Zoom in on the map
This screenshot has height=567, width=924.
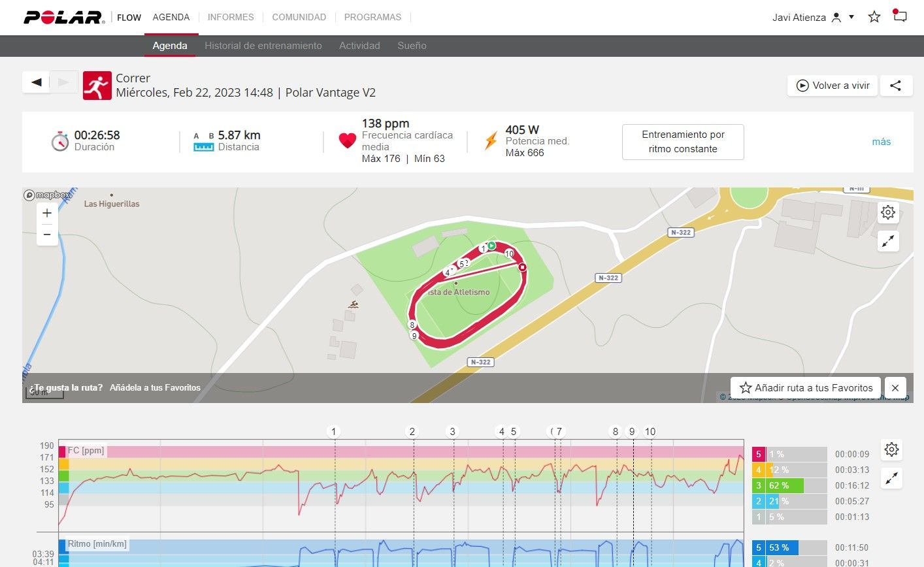tap(47, 213)
